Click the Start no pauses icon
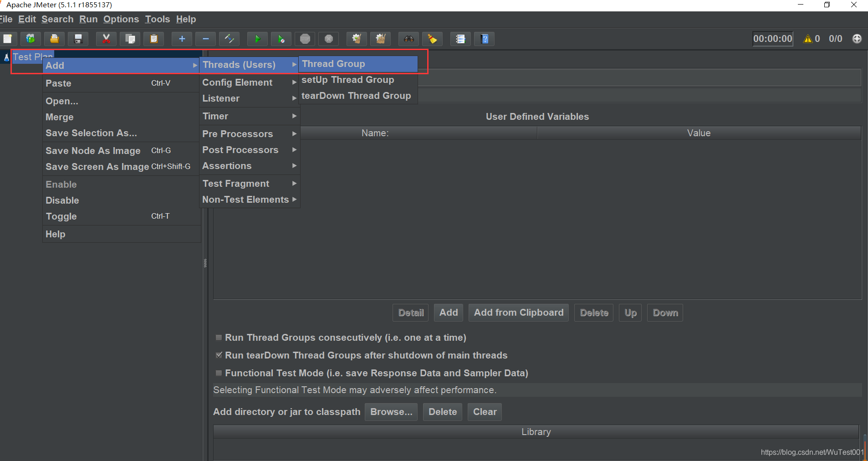 click(x=281, y=39)
